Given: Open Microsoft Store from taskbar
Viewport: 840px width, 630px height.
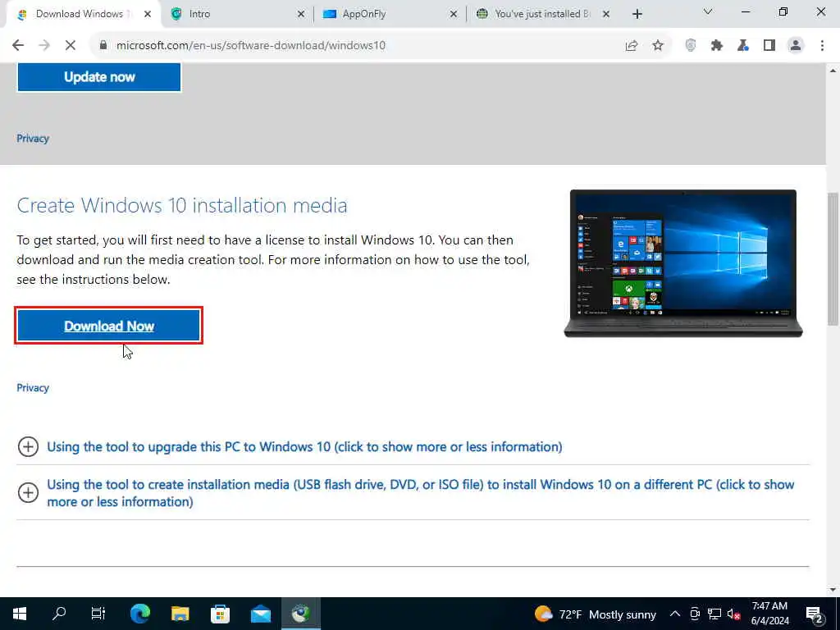Looking at the screenshot, I should click(x=220, y=614).
